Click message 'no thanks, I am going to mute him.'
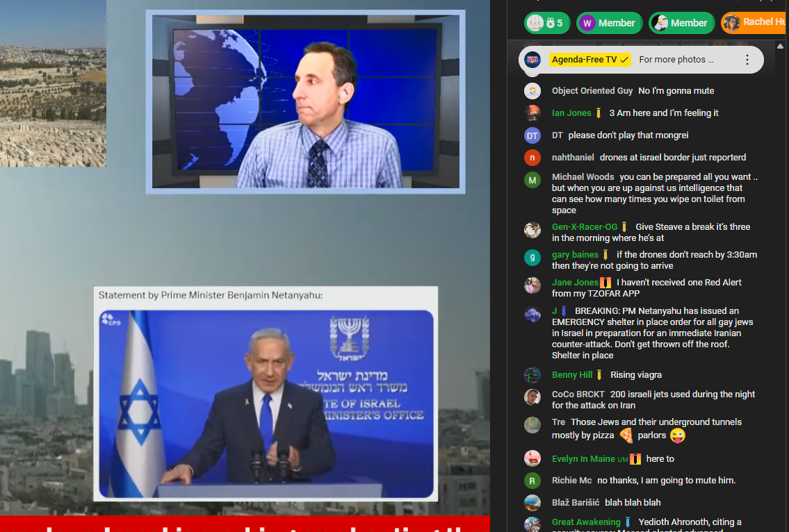The width and height of the screenshot is (789, 532). click(666, 480)
